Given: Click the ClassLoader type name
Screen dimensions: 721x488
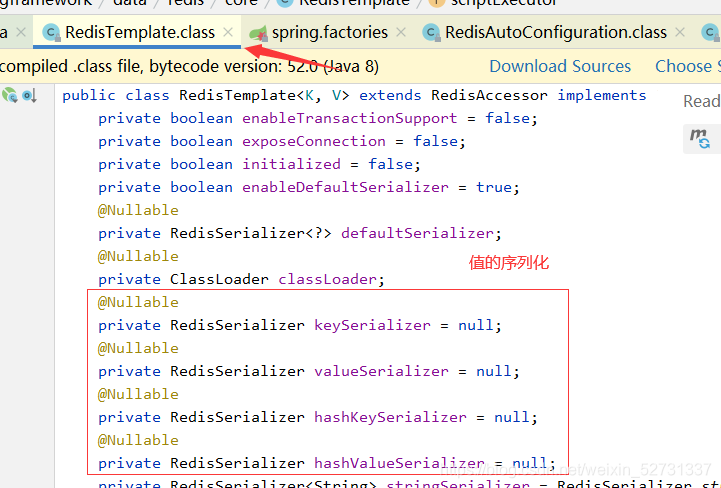Looking at the screenshot, I should 219,279.
